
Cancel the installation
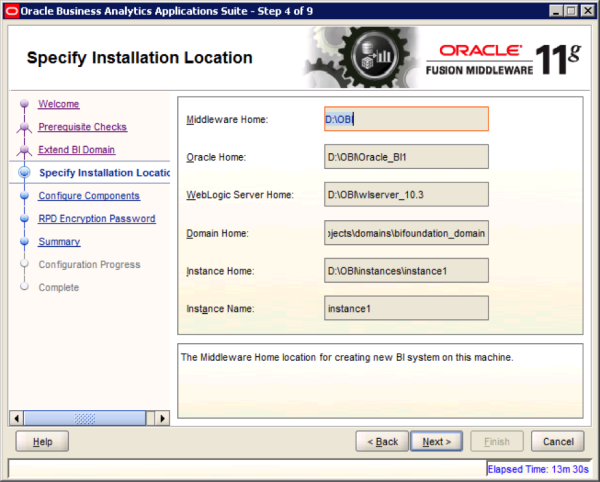click(x=557, y=441)
